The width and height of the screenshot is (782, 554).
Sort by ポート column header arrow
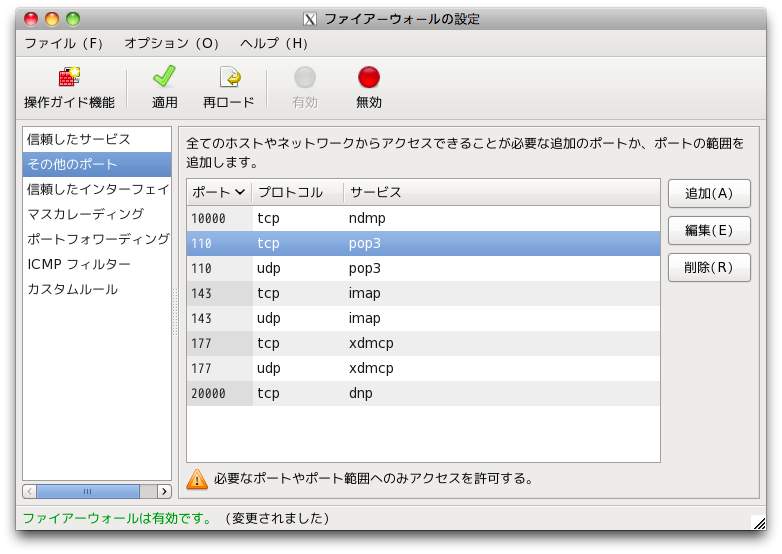[240, 192]
